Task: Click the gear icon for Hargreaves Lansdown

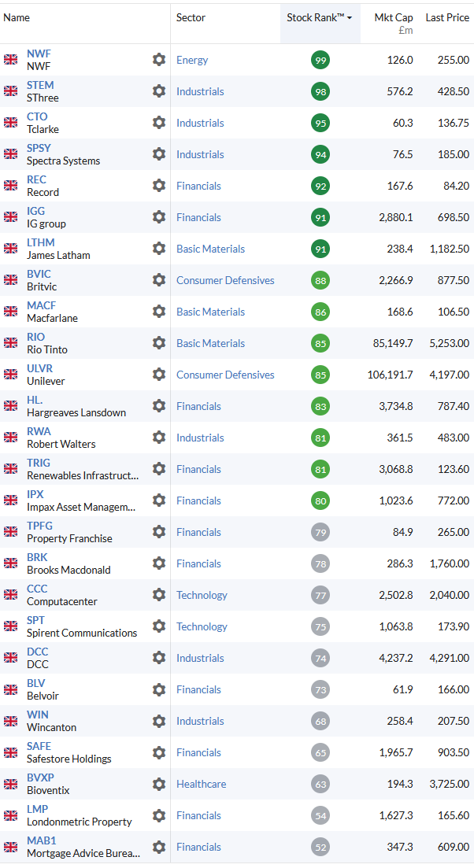Action: [x=159, y=406]
